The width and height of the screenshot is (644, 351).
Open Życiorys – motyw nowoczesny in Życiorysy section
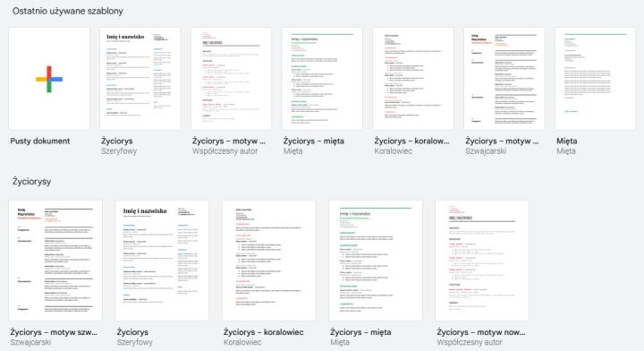(482, 261)
